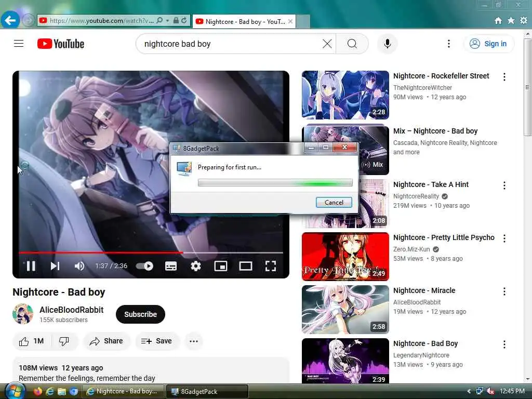Refresh the page from address bar
Image resolution: width=532 pixels, height=399 pixels.
pyautogui.click(x=184, y=21)
